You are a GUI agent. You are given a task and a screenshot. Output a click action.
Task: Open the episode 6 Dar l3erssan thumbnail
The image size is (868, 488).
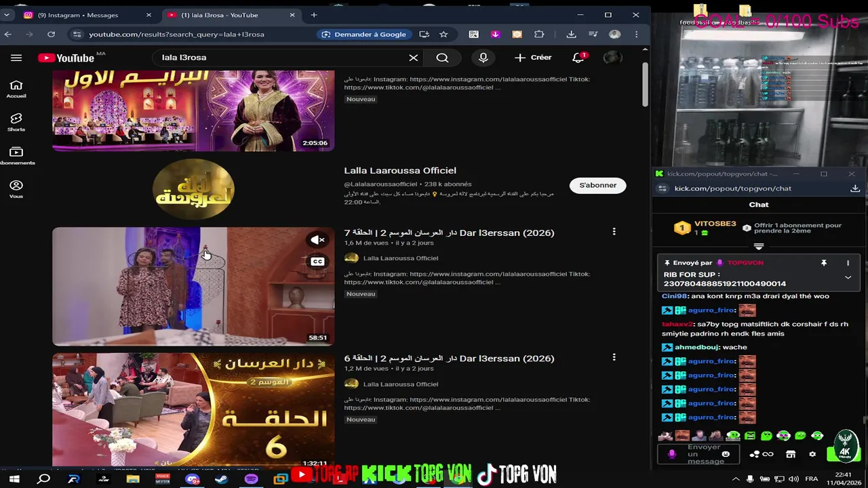193,409
